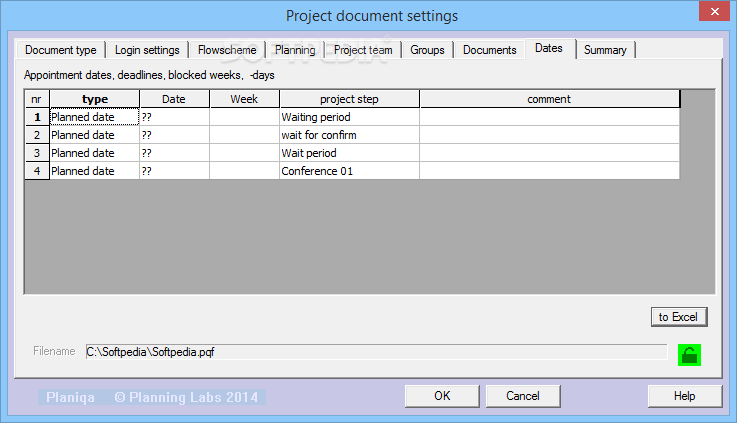Image resolution: width=737 pixels, height=423 pixels.
Task: Select row number 3 header
Action: tap(37, 153)
